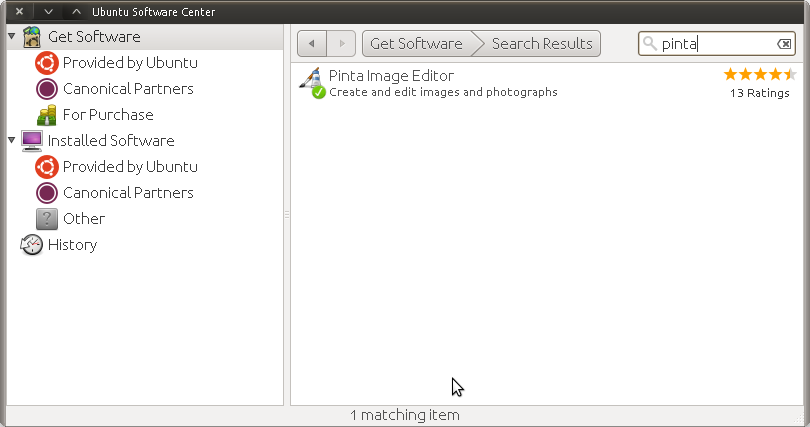Select the Pinta Image Editor result title
The height and width of the screenshot is (427, 810).
click(391, 76)
